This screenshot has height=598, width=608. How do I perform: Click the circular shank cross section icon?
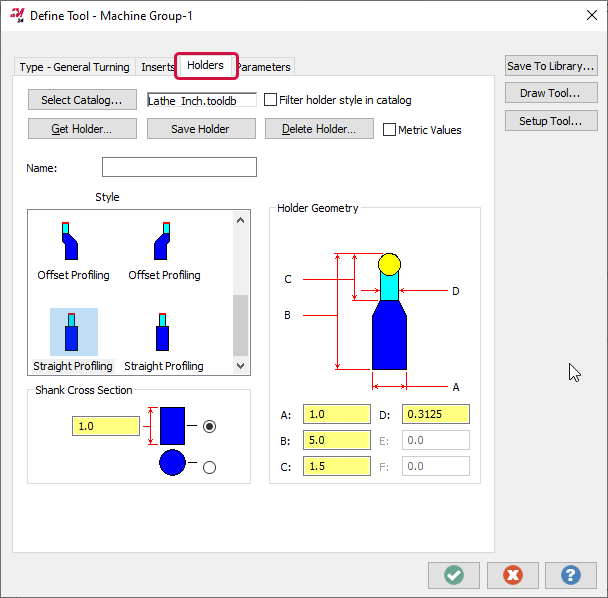172,462
